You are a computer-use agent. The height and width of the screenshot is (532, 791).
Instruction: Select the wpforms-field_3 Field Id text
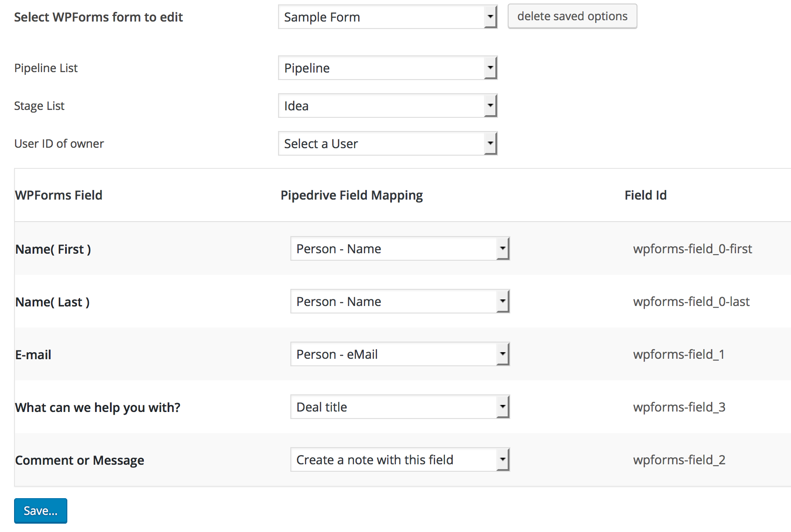[680, 407]
